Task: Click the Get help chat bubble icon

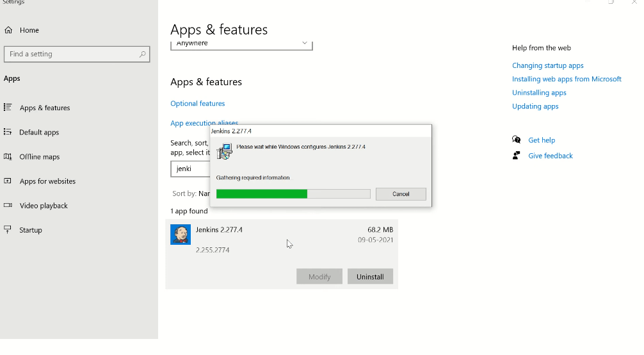Action: point(516,140)
